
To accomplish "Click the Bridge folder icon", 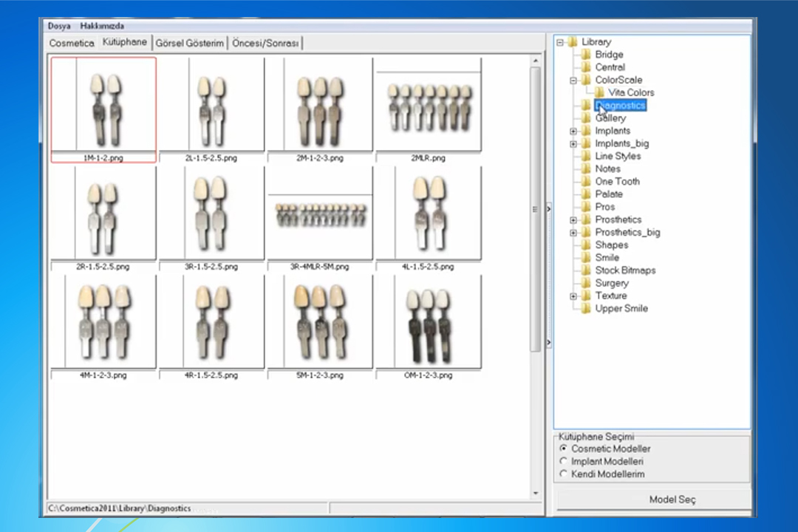I will tap(586, 55).
